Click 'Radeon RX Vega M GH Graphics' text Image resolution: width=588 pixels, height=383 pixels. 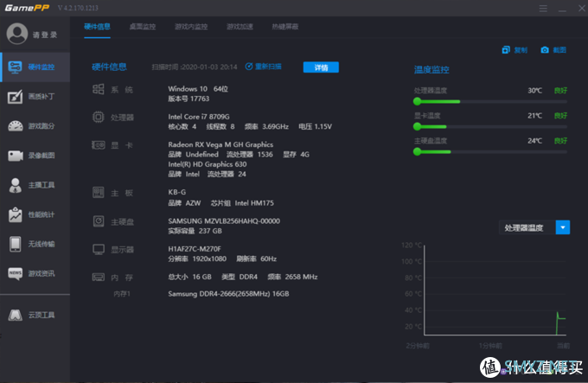220,144
